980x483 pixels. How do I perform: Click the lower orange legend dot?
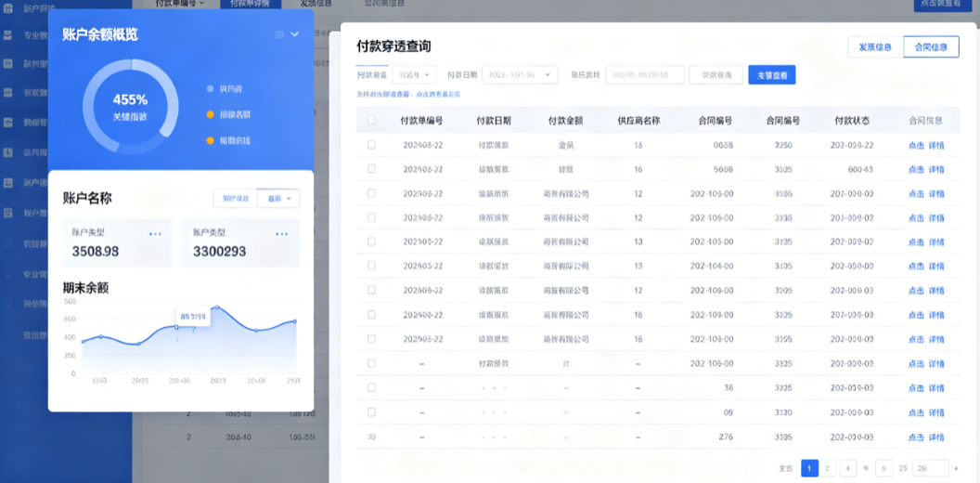(210, 140)
